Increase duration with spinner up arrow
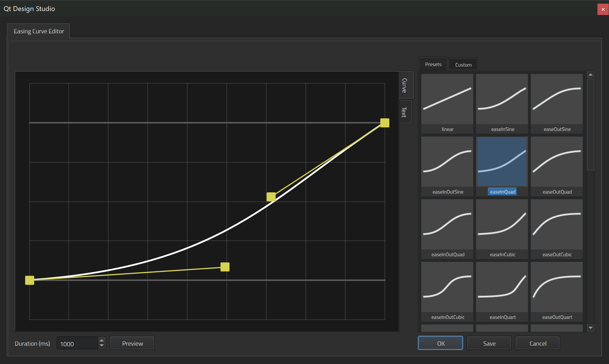Screen dimensions: 609x364 pyautogui.click(x=102, y=340)
